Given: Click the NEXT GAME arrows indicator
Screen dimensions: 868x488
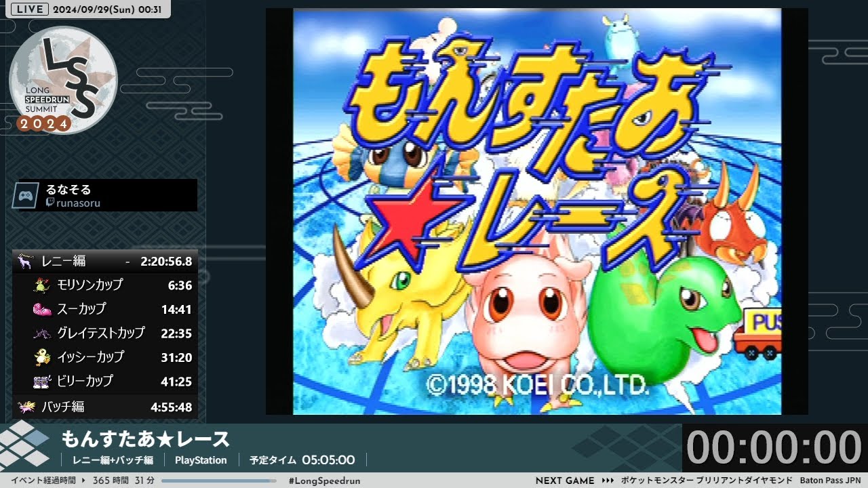Looking at the screenshot, I should (608, 481).
